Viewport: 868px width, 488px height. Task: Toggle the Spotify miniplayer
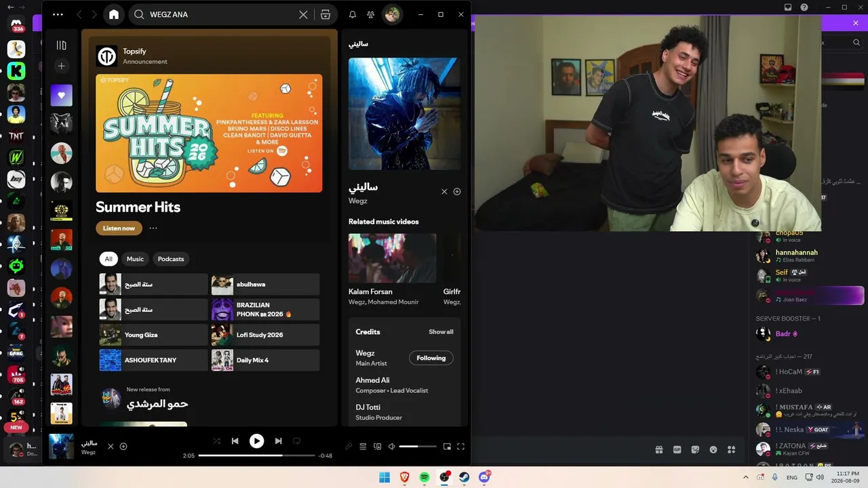pyautogui.click(x=447, y=447)
